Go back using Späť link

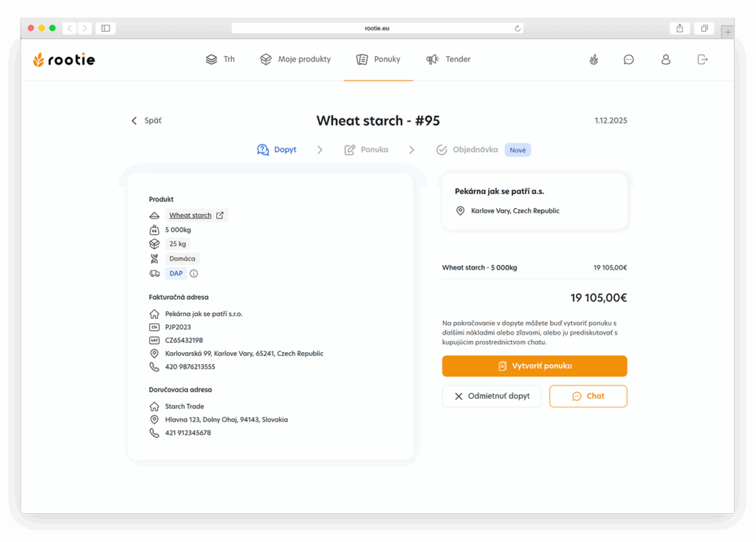click(146, 120)
